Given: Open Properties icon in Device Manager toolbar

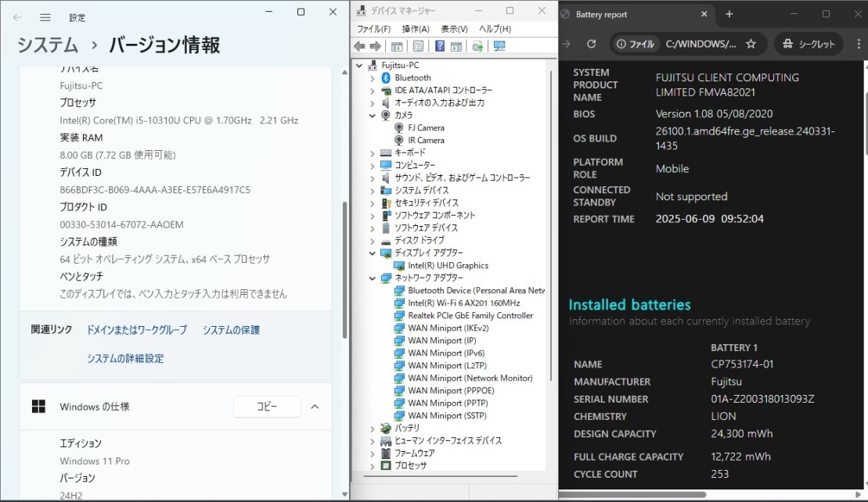Looking at the screenshot, I should pyautogui.click(x=419, y=46).
